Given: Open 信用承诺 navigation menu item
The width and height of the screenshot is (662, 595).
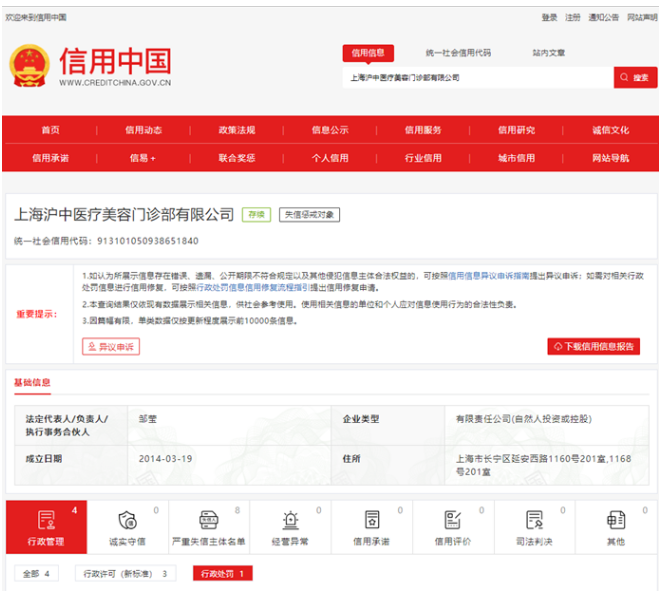Looking at the screenshot, I should [50, 158].
